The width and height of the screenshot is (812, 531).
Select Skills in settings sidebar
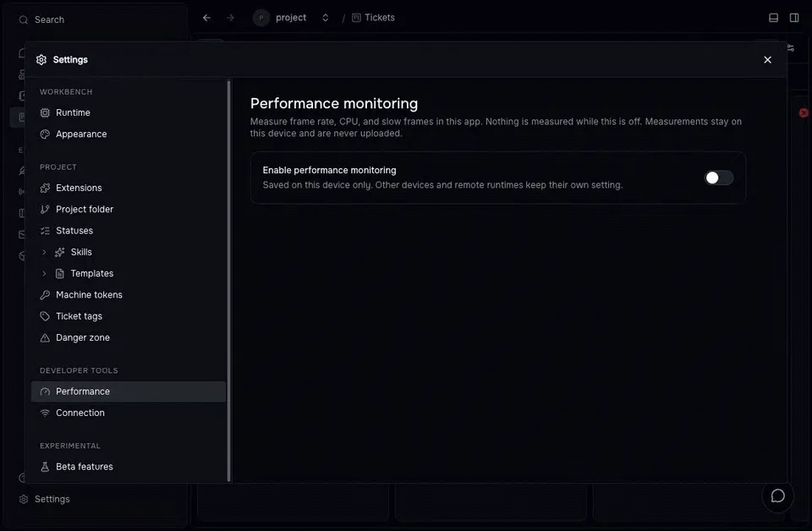click(81, 252)
